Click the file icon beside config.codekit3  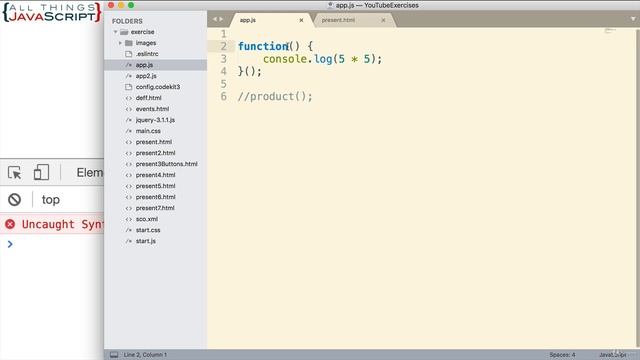[x=129, y=87]
